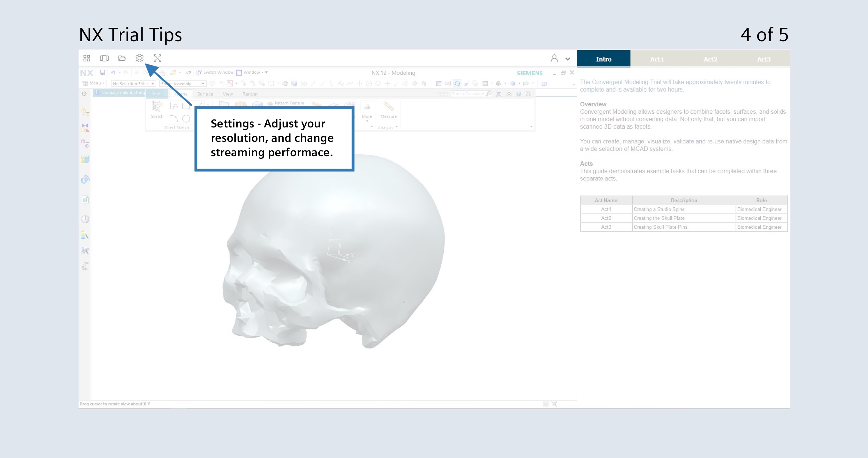Expand the chevron next to user profile
868x458 pixels.
pyautogui.click(x=568, y=59)
